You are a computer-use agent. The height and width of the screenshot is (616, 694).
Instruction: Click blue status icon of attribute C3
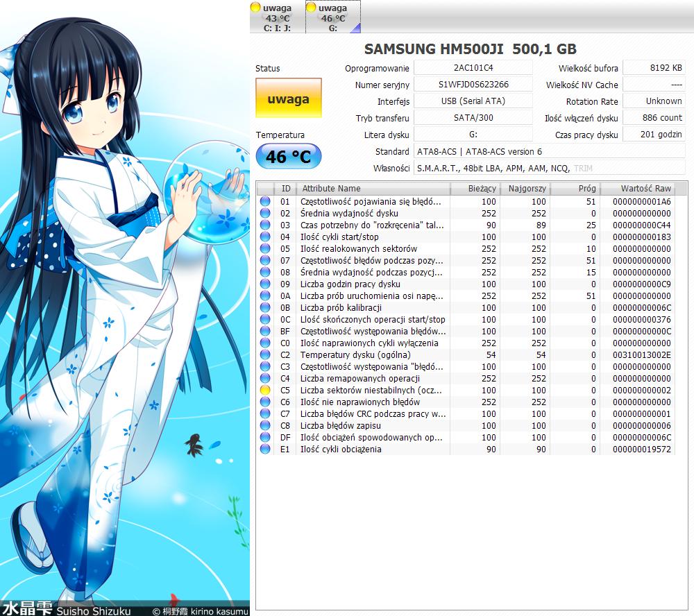click(265, 366)
